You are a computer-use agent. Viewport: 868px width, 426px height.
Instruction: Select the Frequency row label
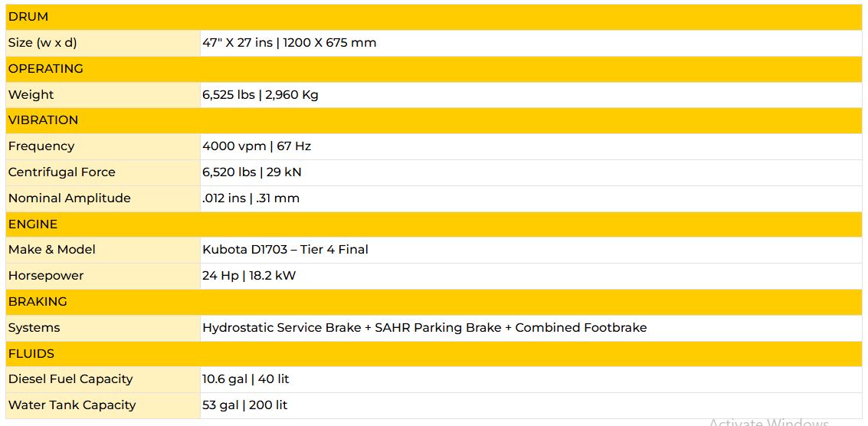(41, 146)
